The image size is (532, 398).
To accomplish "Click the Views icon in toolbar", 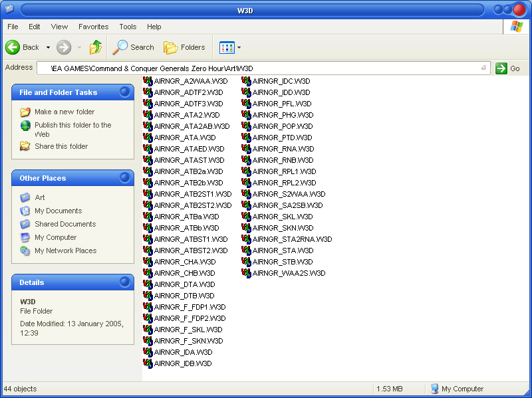I will (227, 47).
